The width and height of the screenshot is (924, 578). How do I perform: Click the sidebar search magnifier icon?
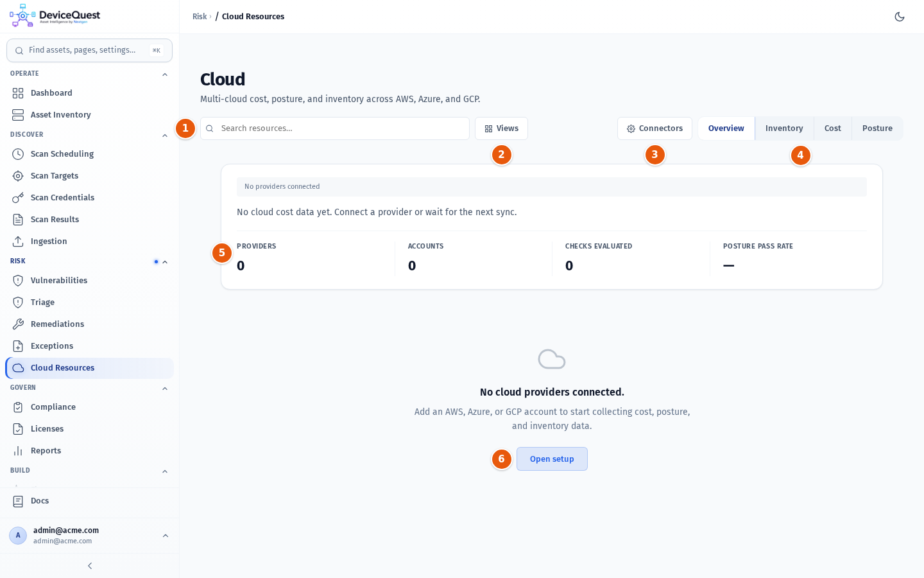[19, 51]
